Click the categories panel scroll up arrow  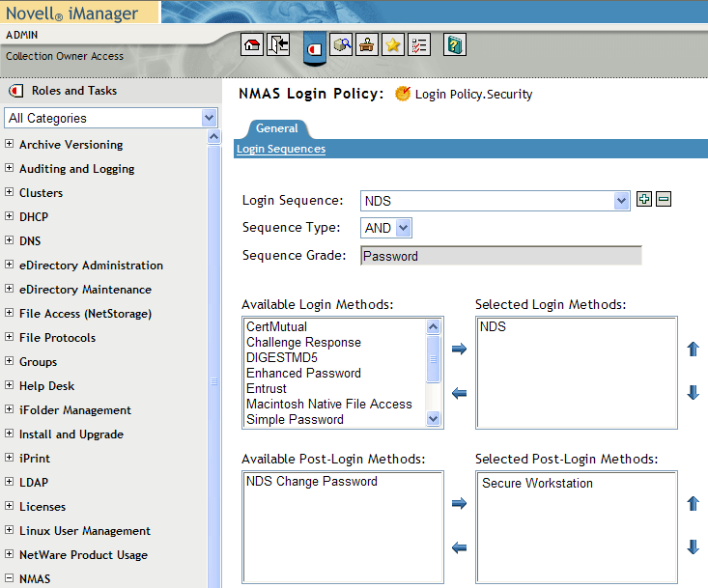(214, 136)
